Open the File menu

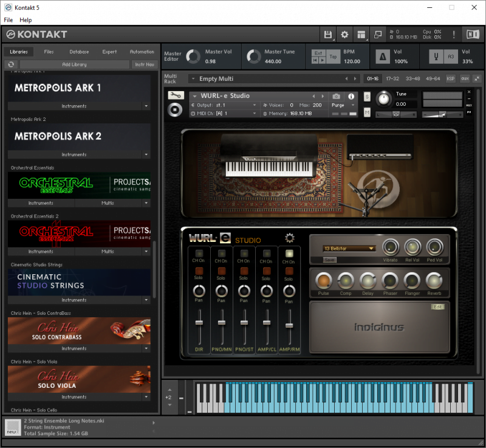9,20
